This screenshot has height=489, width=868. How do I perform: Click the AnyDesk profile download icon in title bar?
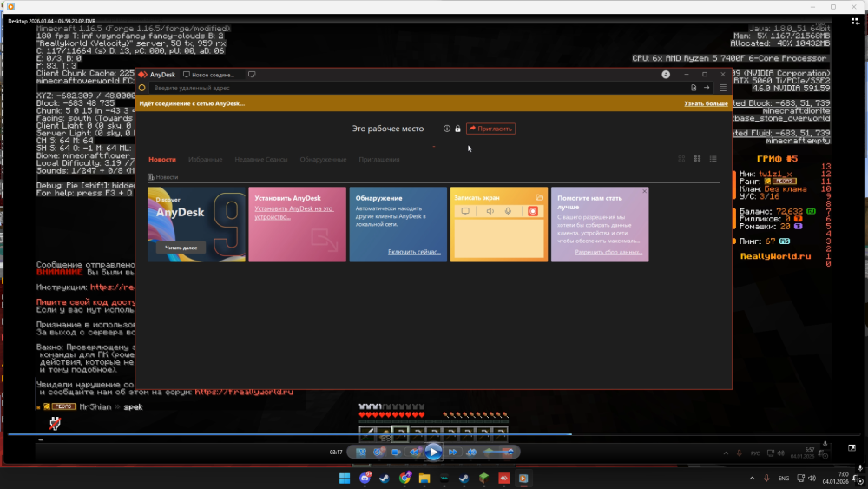click(x=666, y=74)
